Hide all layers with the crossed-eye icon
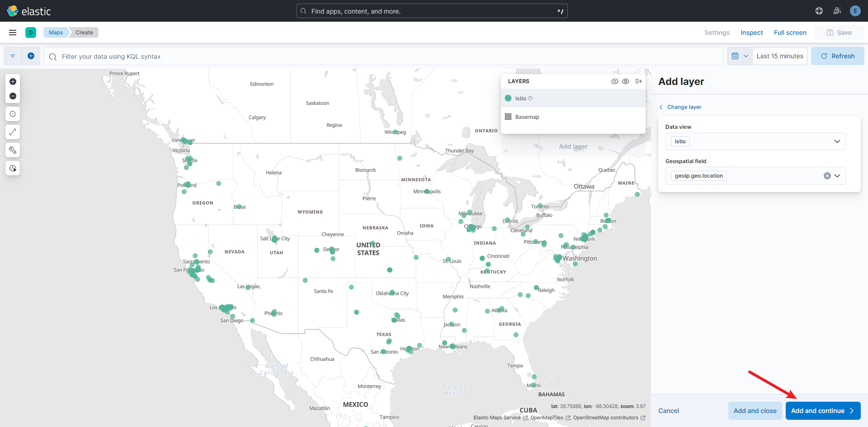 tap(615, 81)
